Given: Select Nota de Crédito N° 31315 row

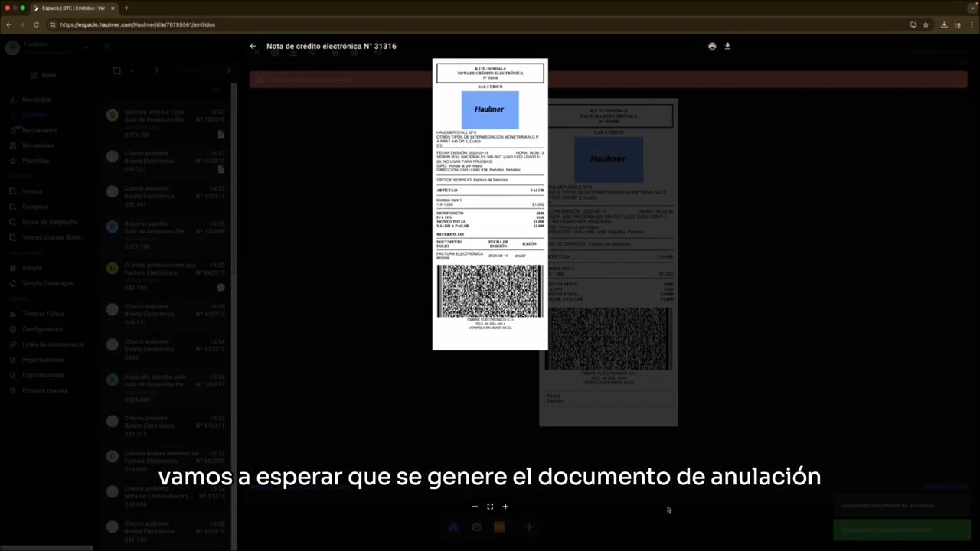Looking at the screenshot, I should click(165, 496).
